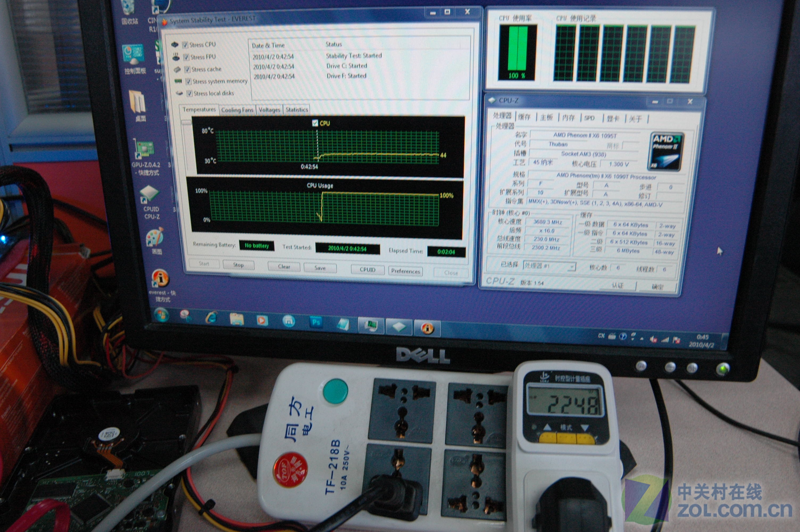Open the 缓存 tab in CPU-Z
The height and width of the screenshot is (532, 800).
point(524,117)
